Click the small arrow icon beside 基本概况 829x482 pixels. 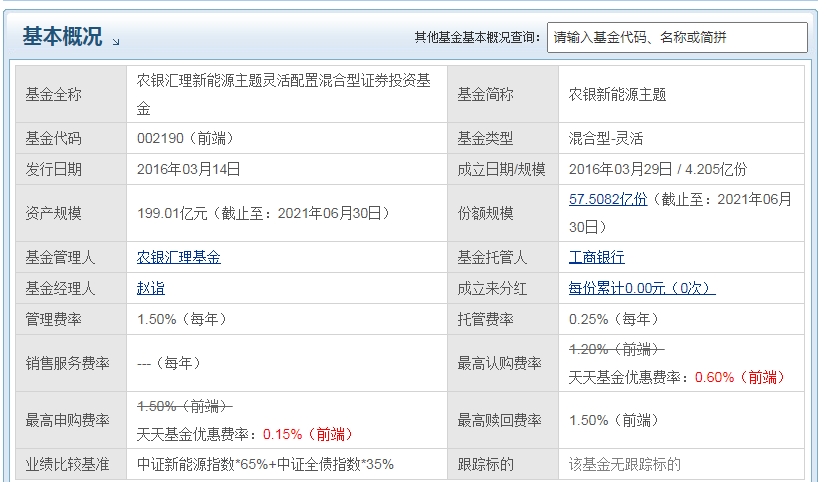pyautogui.click(x=116, y=42)
